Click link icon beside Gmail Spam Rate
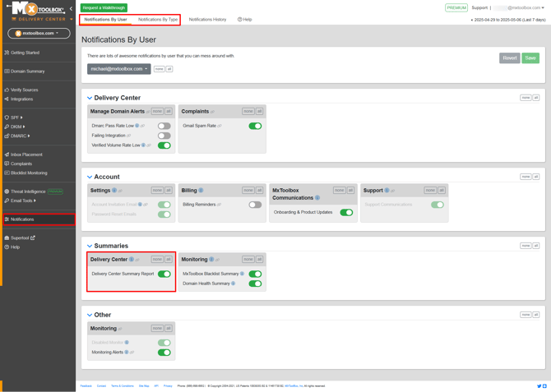The height and width of the screenshot is (392, 551). [x=220, y=126]
